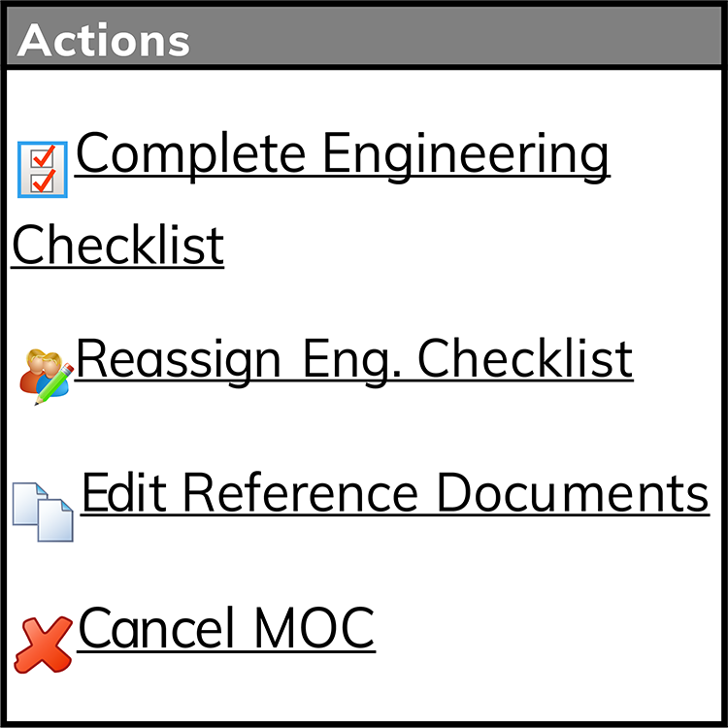
Task: Click the word "Documents" in Edit Reference link
Action: click(x=573, y=492)
